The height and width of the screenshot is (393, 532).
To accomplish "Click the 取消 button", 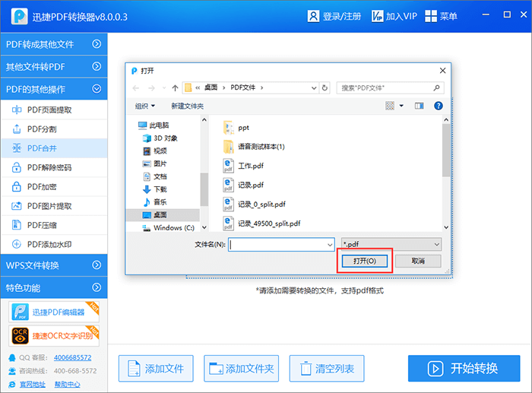I will pyautogui.click(x=418, y=261).
